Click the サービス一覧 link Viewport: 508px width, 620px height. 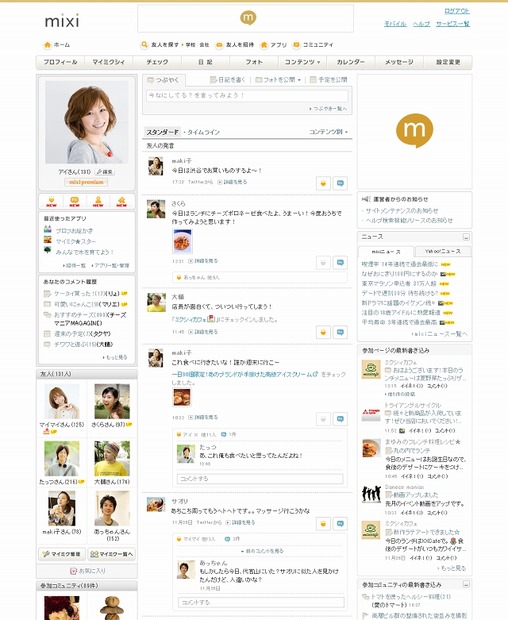pyautogui.click(x=453, y=24)
